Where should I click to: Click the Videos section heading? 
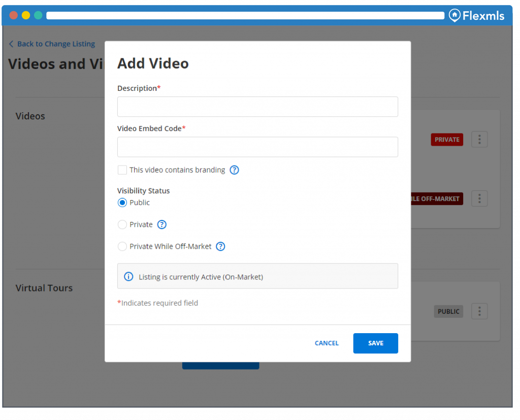(30, 116)
